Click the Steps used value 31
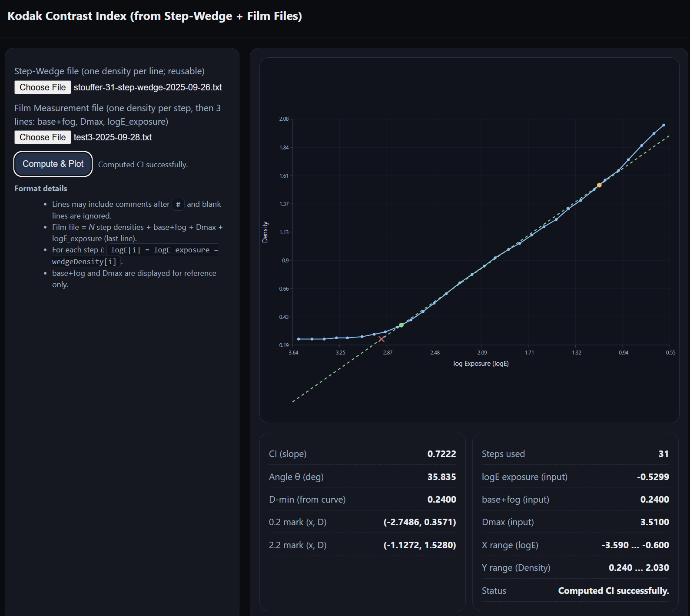 tap(663, 454)
